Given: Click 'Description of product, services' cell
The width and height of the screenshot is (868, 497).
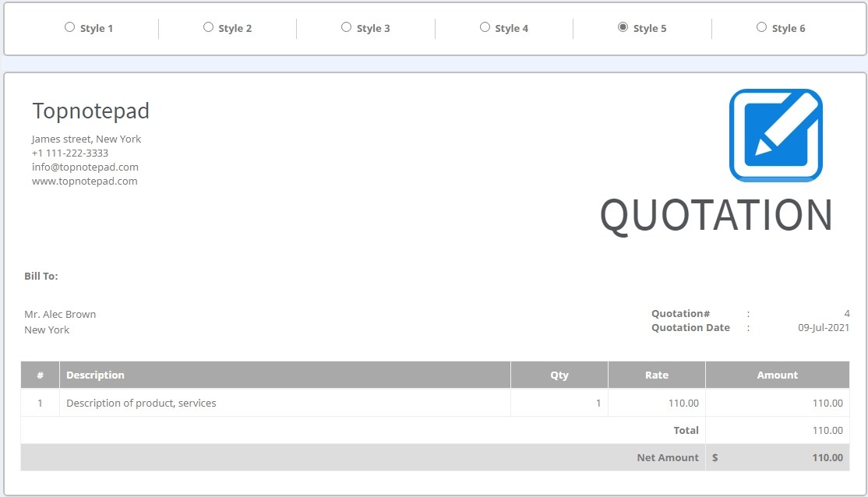Looking at the screenshot, I should click(284, 403).
